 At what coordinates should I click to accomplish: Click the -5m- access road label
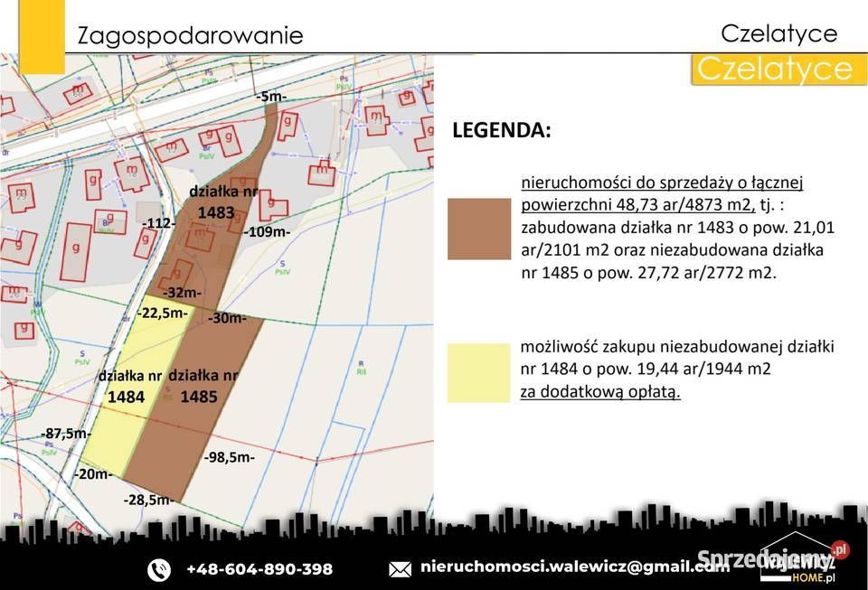tap(271, 96)
